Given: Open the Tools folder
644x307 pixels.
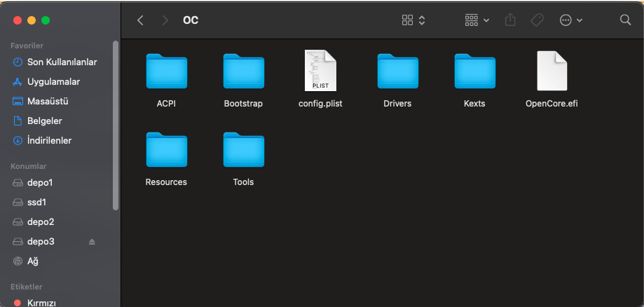Looking at the screenshot, I should coord(243,150).
